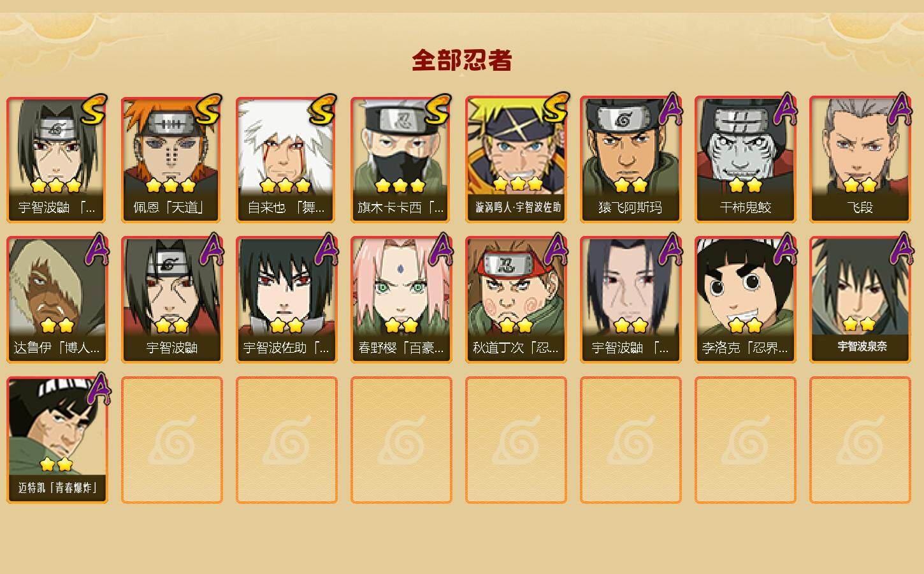Choose the 迈特凯「青春爆炸」 card
Image resolution: width=924 pixels, height=574 pixels.
57,440
